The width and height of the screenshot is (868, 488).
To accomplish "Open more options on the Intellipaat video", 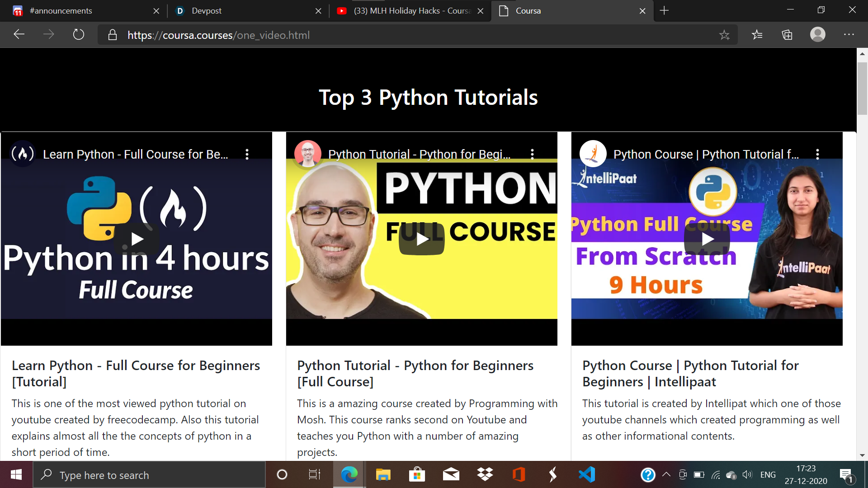I will click(x=817, y=154).
